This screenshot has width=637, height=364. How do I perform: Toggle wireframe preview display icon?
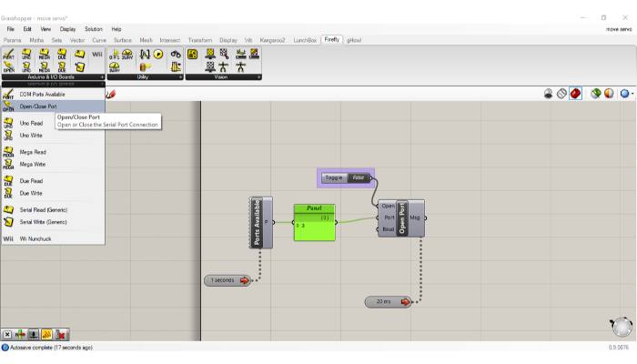click(561, 94)
